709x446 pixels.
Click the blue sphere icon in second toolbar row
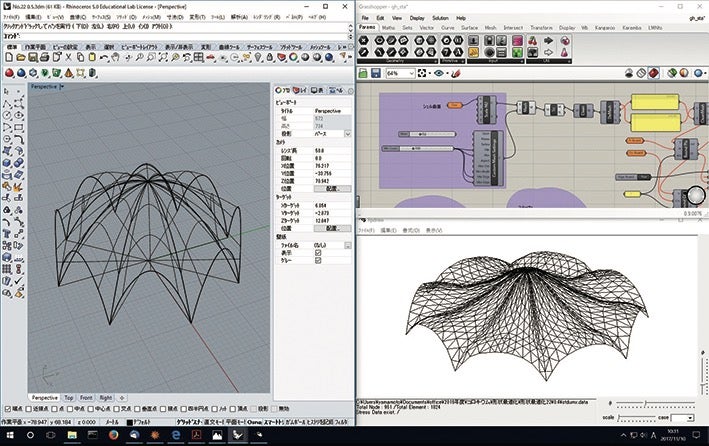coord(21,73)
